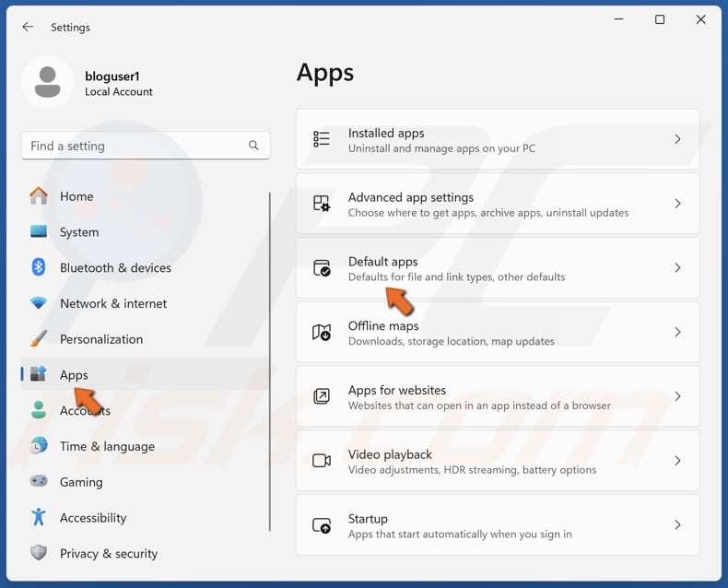
Task: Click 'Downloads, storage location, map updates' text
Action: point(452,341)
